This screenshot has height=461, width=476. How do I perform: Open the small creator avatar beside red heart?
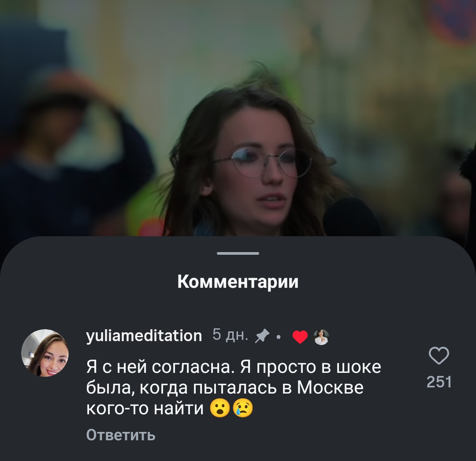click(x=321, y=337)
